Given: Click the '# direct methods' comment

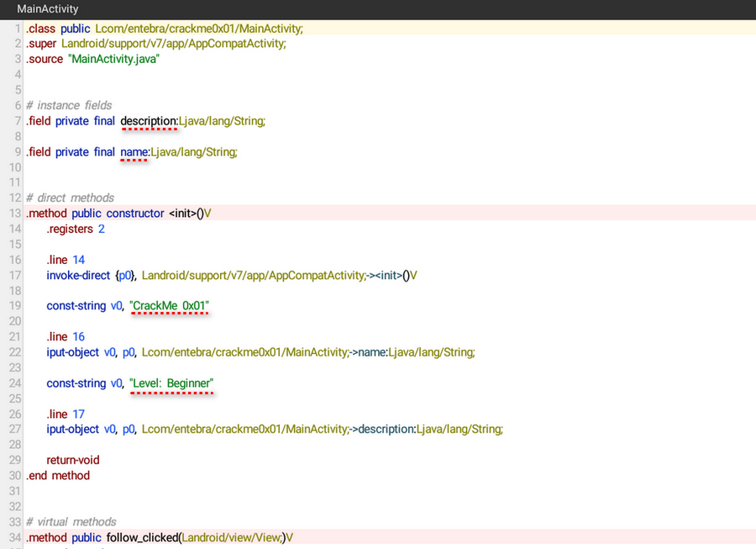Looking at the screenshot, I should pyautogui.click(x=70, y=198).
